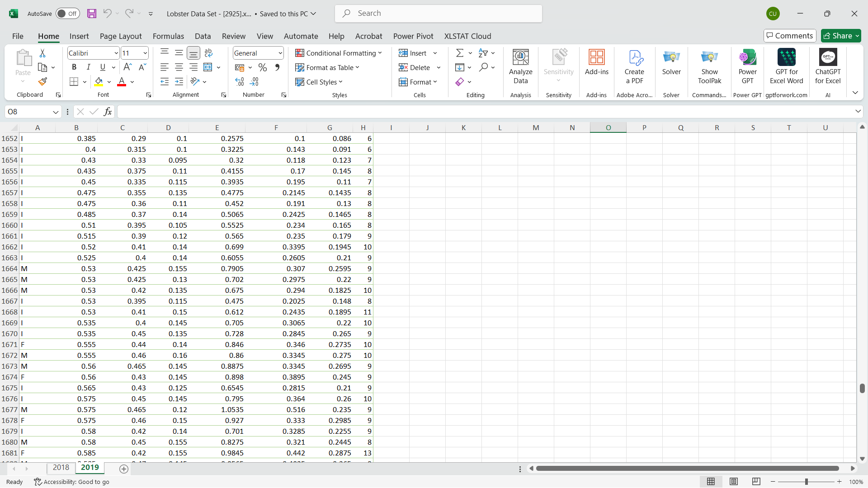Viewport: 868px width, 488px height.
Task: Click the zoom slider in status bar
Action: tap(806, 482)
